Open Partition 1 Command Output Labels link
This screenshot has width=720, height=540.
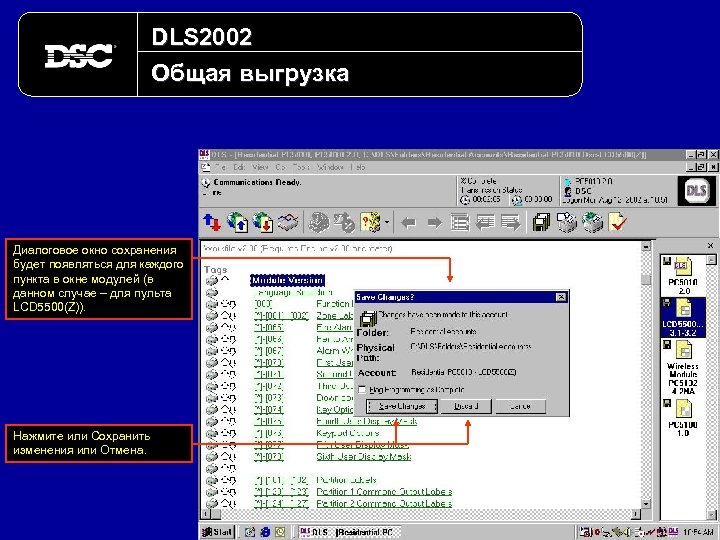click(384, 492)
